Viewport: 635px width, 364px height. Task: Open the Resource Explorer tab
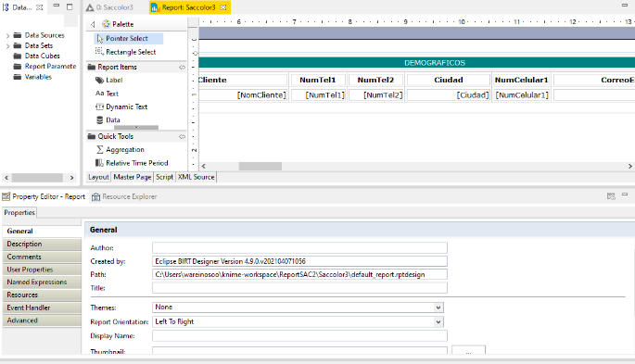(124, 196)
